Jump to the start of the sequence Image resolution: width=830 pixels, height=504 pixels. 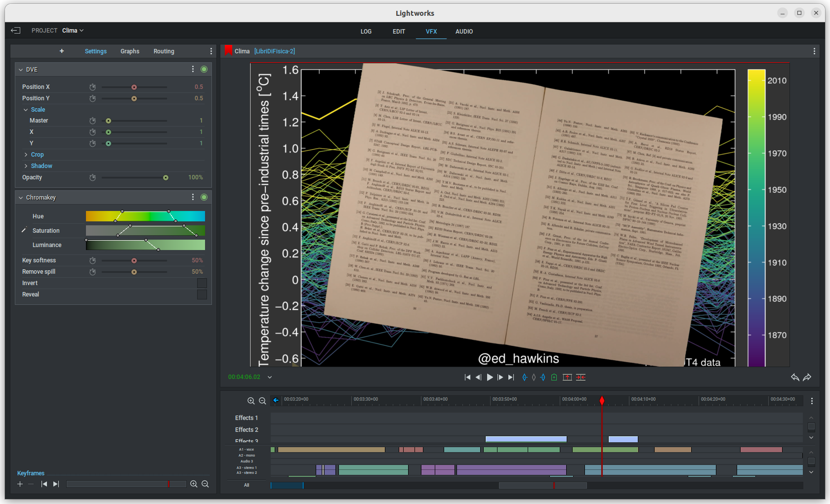pyautogui.click(x=467, y=377)
